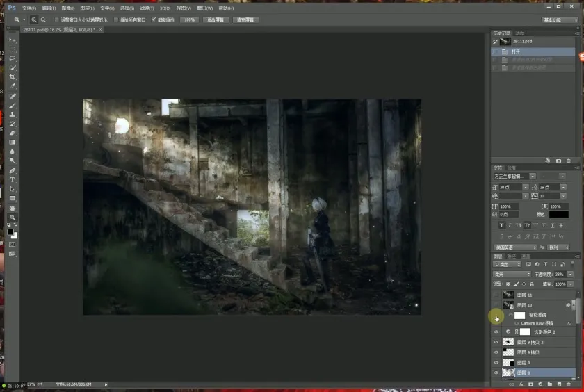Click the 适合屏幕 button
The height and width of the screenshot is (392, 584).
[x=216, y=20]
